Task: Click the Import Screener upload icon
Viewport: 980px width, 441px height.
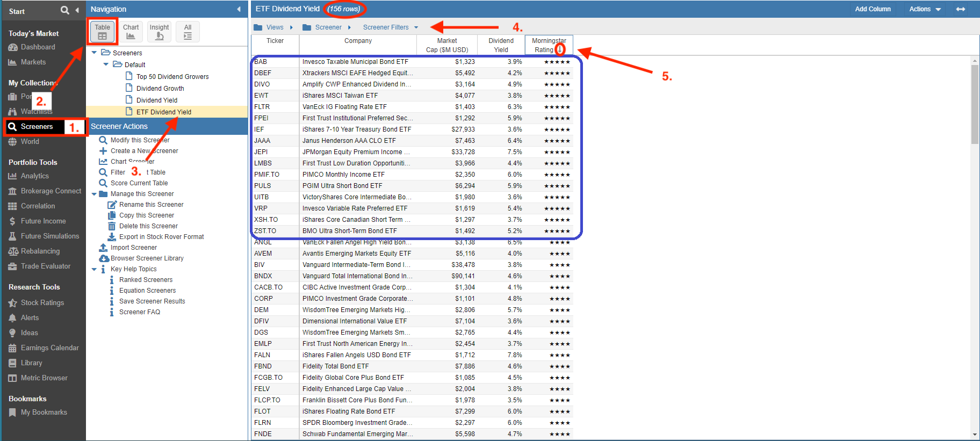Action: [x=103, y=248]
